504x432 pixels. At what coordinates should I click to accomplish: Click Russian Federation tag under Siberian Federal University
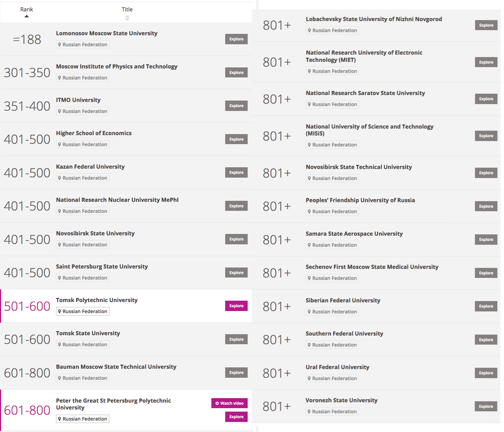tap(332, 312)
